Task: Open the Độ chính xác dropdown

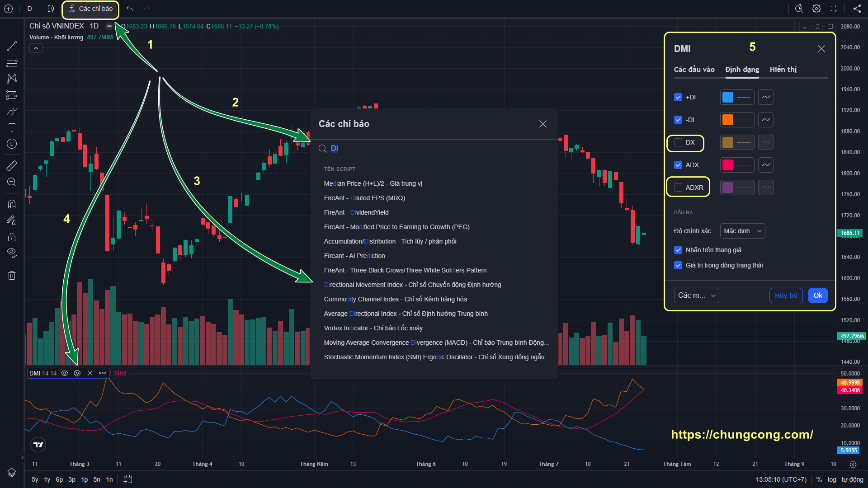Action: (742, 231)
